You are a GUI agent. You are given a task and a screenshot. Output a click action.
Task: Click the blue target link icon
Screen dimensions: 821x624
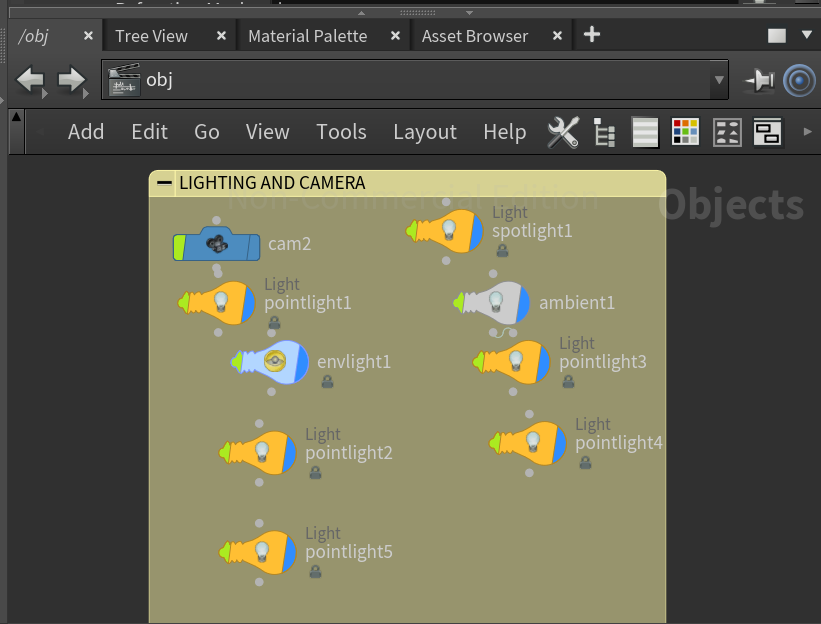click(x=800, y=81)
